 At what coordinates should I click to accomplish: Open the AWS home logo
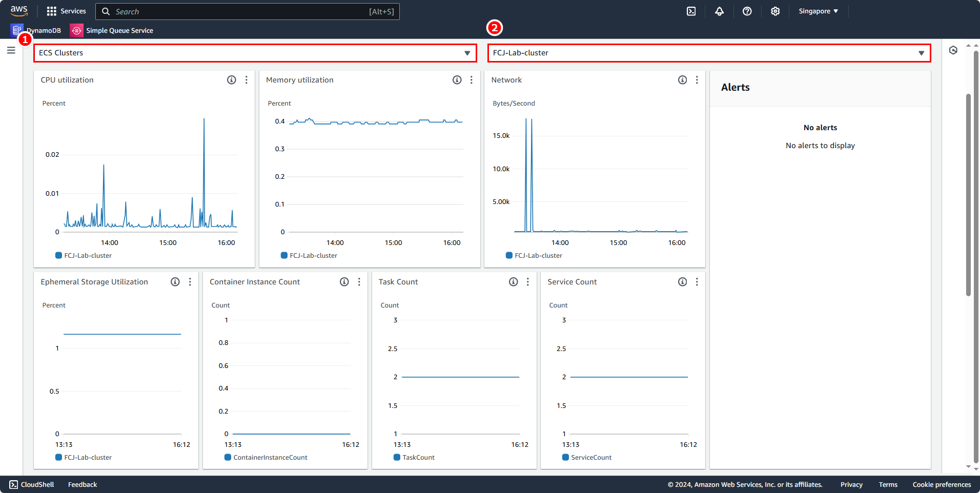[x=19, y=11]
